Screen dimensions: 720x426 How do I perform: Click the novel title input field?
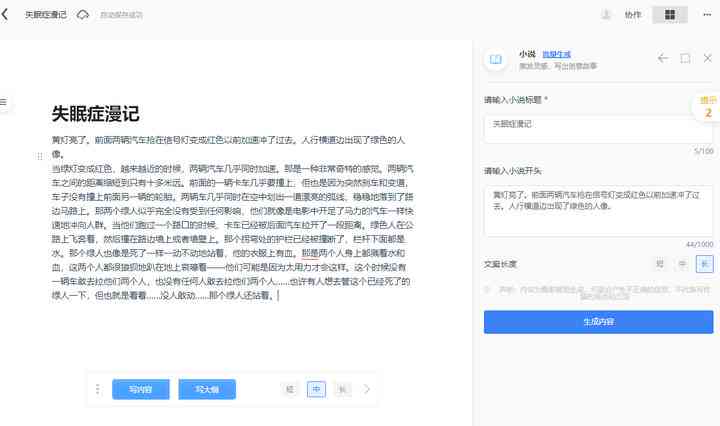[x=598, y=129]
